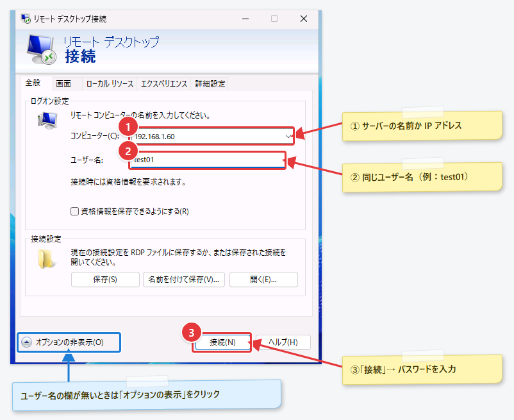Click the ヘルプ(H) button
Viewport: 514px width, 420px height.
click(283, 342)
